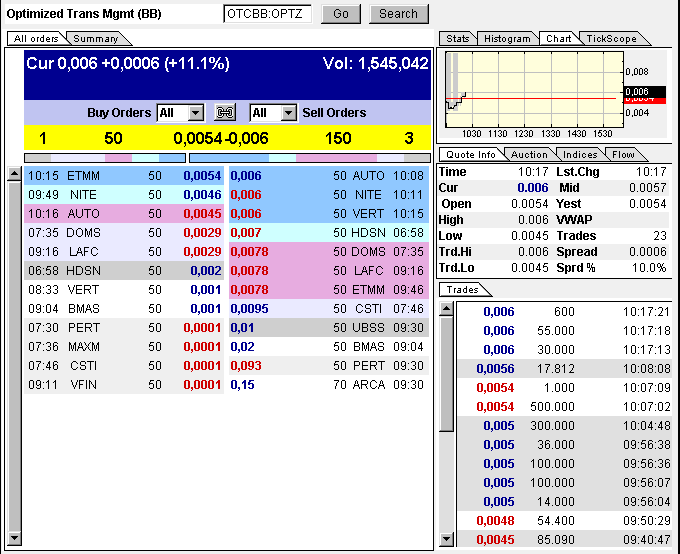This screenshot has height=554, width=680.
Task: Click the Search button
Action: pyautogui.click(x=398, y=14)
